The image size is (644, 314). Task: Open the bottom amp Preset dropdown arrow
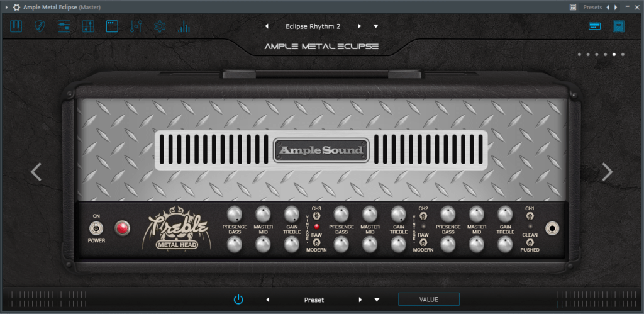coord(377,300)
